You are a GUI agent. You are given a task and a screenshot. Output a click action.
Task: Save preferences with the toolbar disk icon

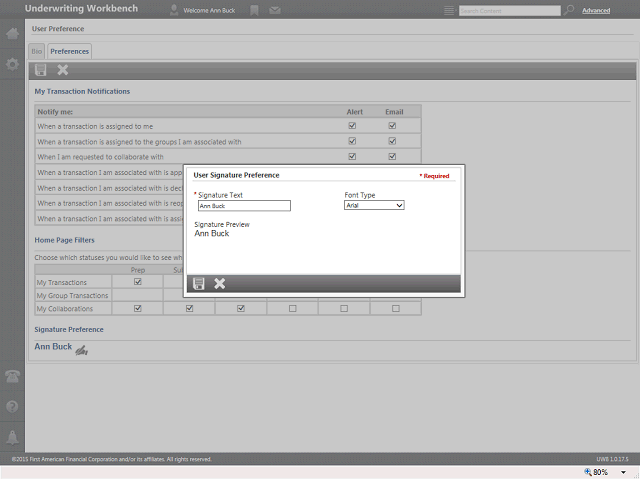[40, 70]
